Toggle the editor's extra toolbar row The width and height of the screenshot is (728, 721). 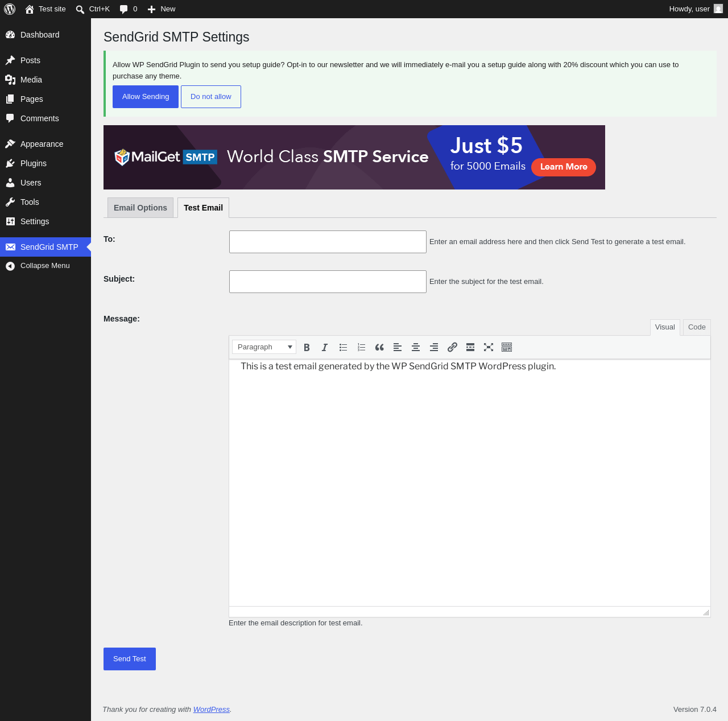coord(507,347)
